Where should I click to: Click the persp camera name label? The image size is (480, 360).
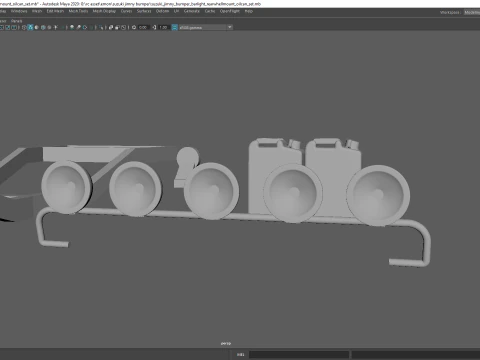click(226, 343)
